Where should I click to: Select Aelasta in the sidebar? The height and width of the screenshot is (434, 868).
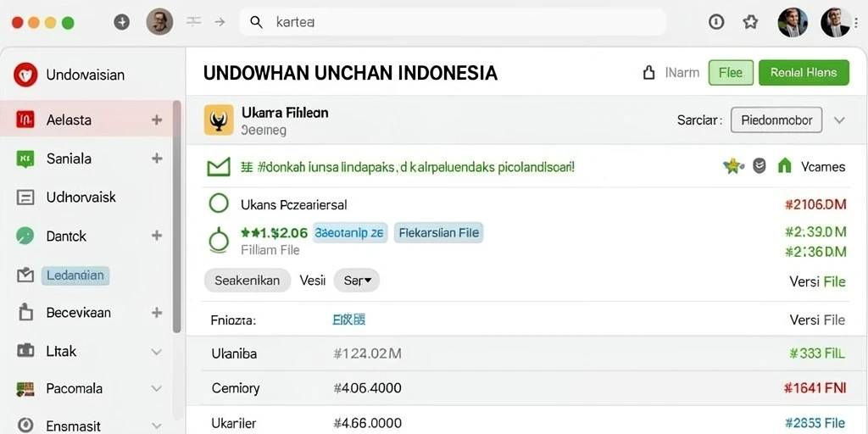click(x=87, y=120)
